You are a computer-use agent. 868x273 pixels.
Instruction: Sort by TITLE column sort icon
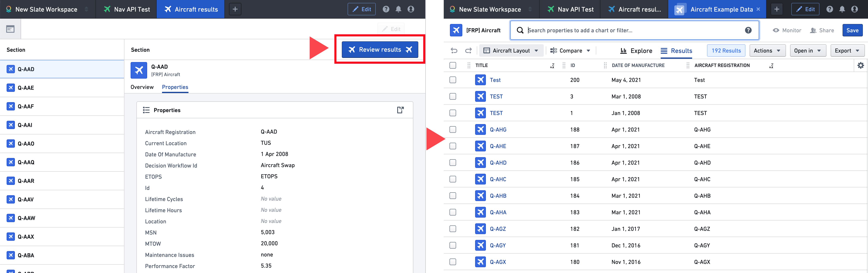pyautogui.click(x=552, y=66)
